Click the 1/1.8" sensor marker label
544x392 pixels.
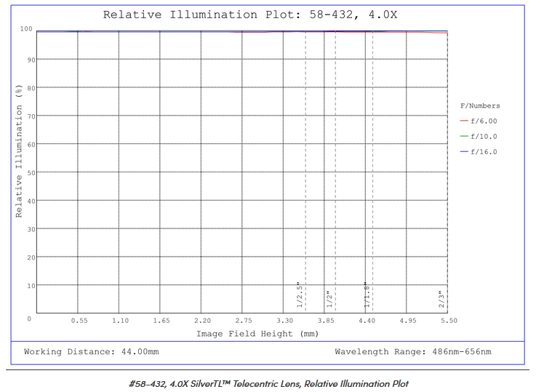(366, 296)
